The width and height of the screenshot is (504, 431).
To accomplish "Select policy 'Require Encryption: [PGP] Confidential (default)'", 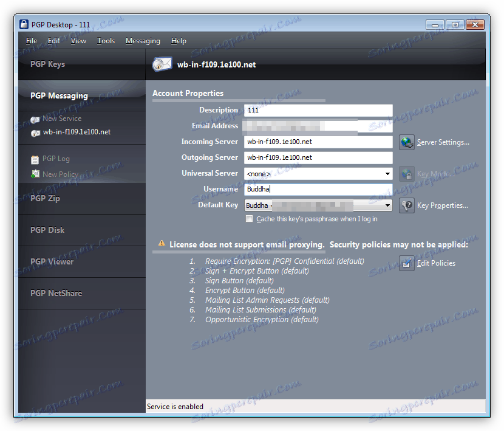I will coord(284,261).
